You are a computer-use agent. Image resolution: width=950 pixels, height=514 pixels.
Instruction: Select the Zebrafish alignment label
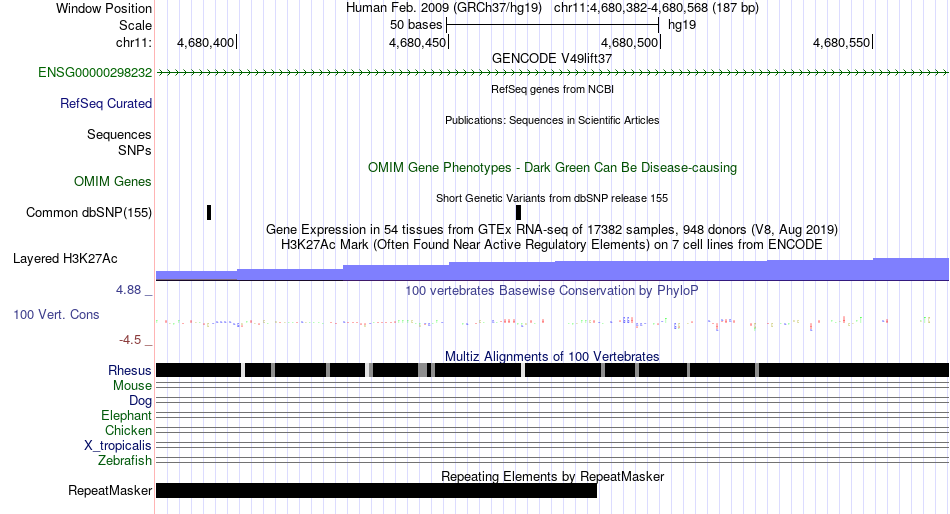(x=125, y=461)
